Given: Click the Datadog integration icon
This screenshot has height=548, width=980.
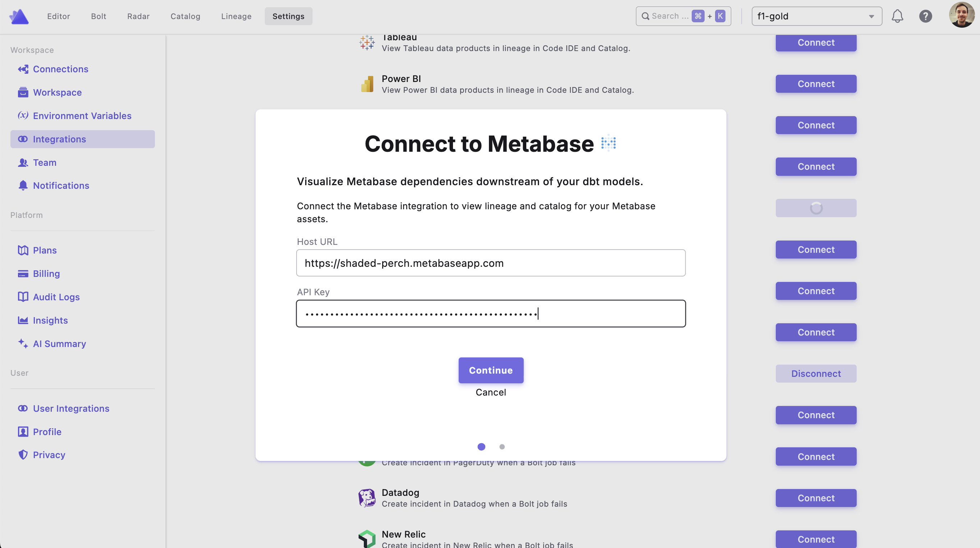Looking at the screenshot, I should click(x=367, y=498).
